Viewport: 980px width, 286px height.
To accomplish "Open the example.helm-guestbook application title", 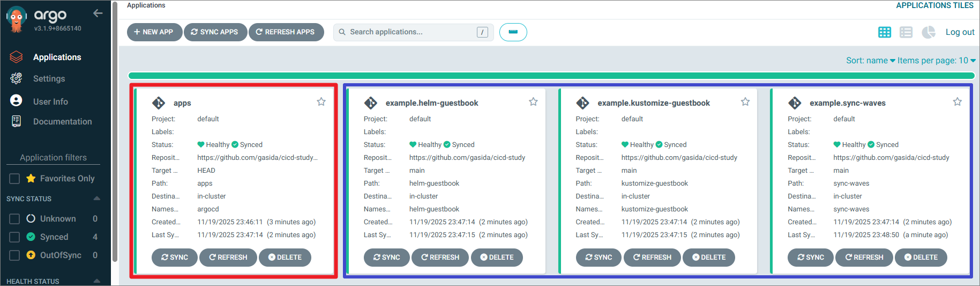I will [x=432, y=103].
